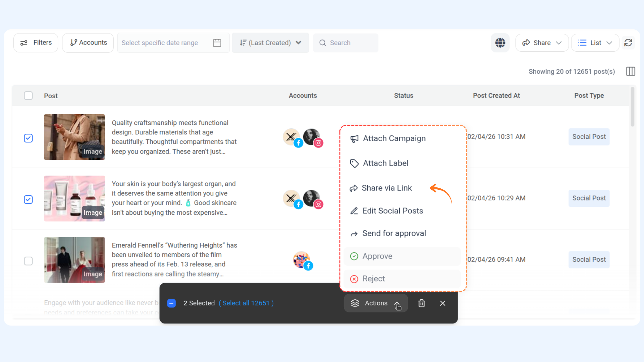
Task: Dismiss the selection bar with X
Action: point(443,303)
